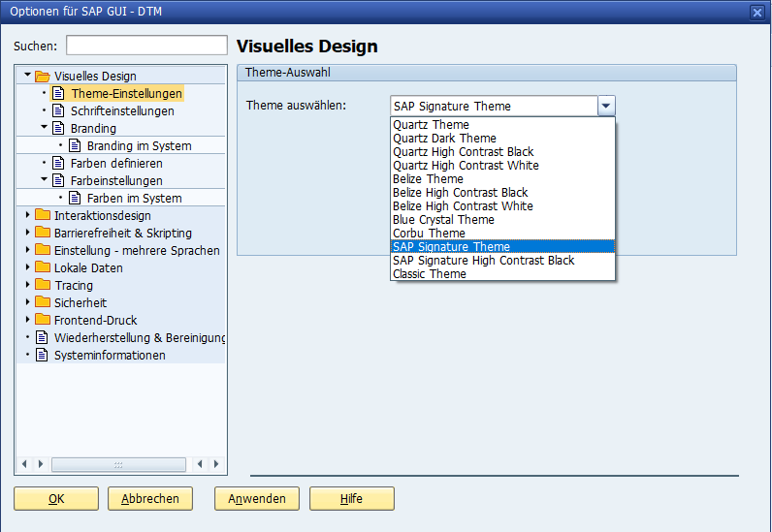
Task: Pick Classic Theme from the list
Action: point(429,274)
